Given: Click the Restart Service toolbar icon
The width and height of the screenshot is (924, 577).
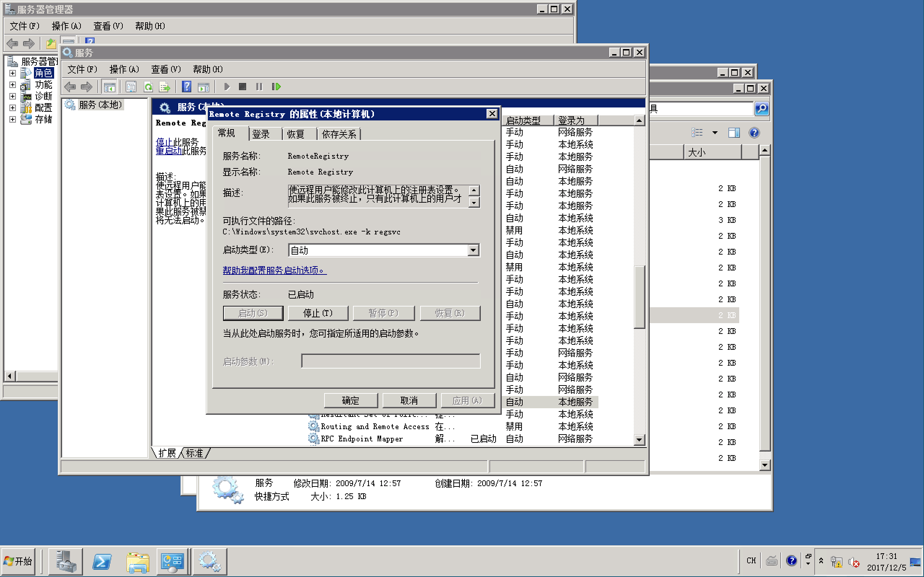Looking at the screenshot, I should click(x=276, y=87).
